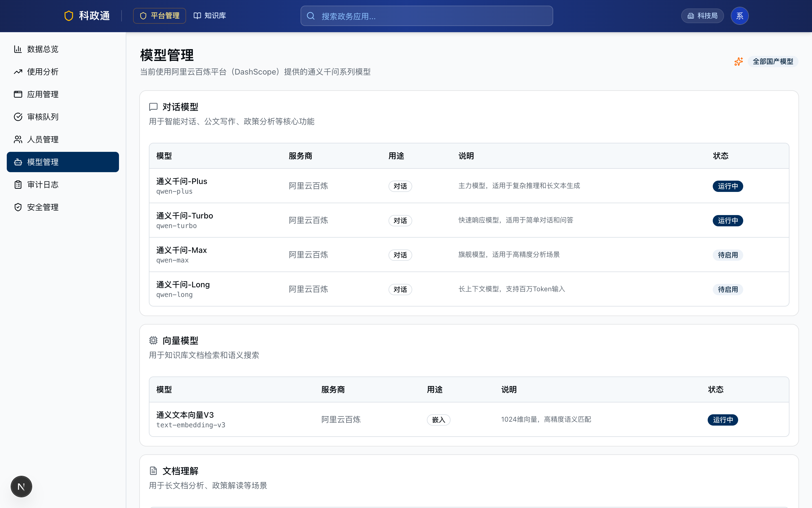Click the qwen-plus model ID text
Image resolution: width=812 pixels, height=508 pixels.
pyautogui.click(x=175, y=192)
